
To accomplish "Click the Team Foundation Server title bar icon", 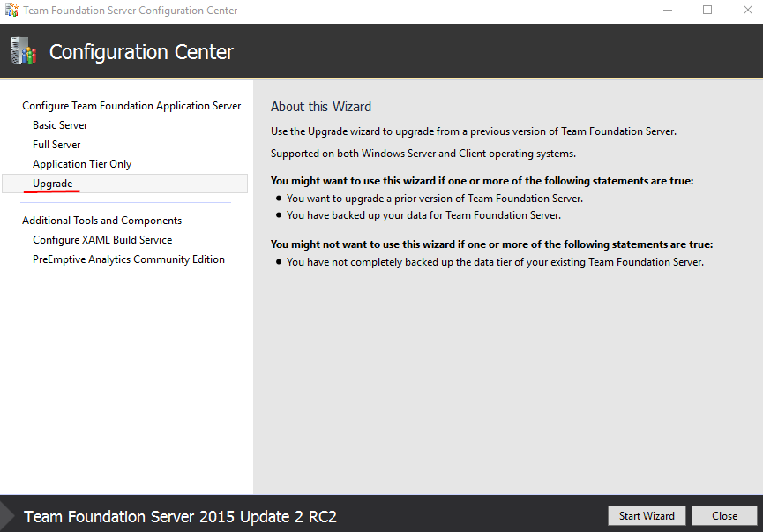I will coord(12,11).
